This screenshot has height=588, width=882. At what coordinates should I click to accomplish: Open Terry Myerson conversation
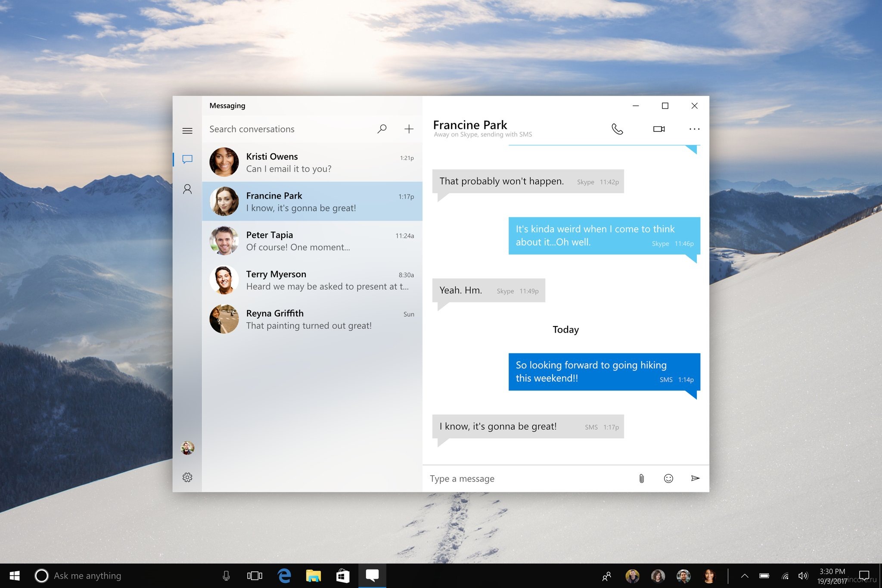312,280
